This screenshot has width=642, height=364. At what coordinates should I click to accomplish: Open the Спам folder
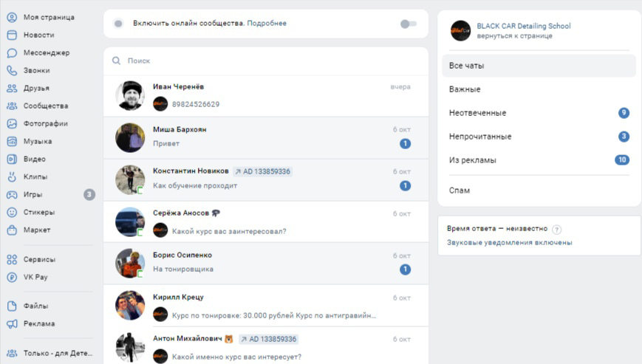tap(539, 190)
